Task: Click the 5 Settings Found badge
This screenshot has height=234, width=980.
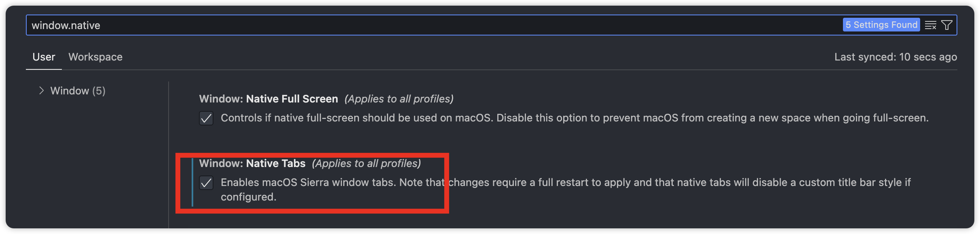Action: pos(881,25)
